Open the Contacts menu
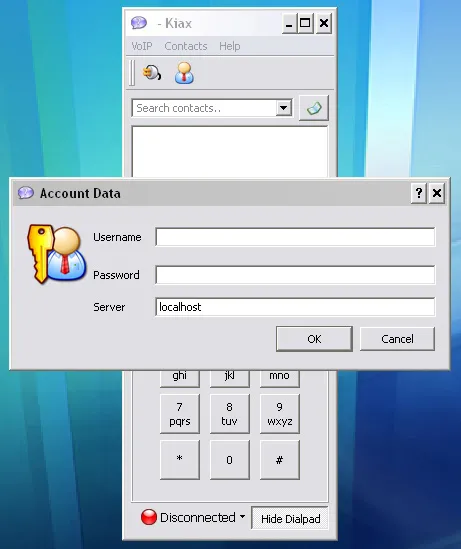Screen dimensions: 461x549 [x=186, y=46]
